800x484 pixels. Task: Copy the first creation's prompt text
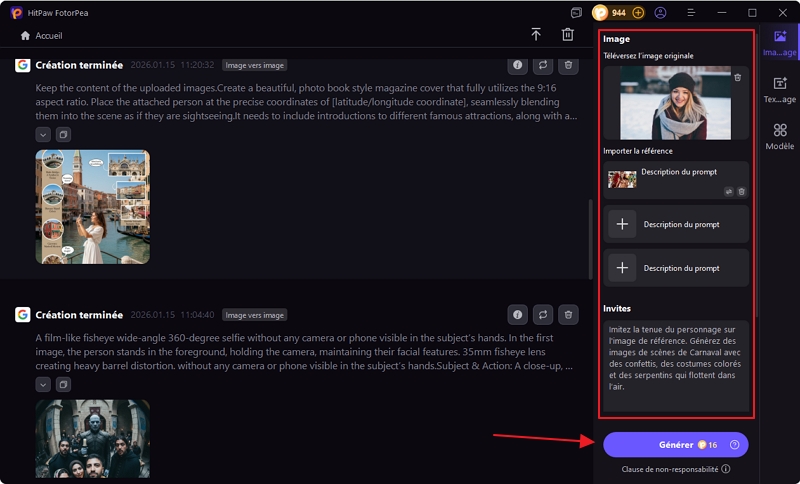click(62, 134)
